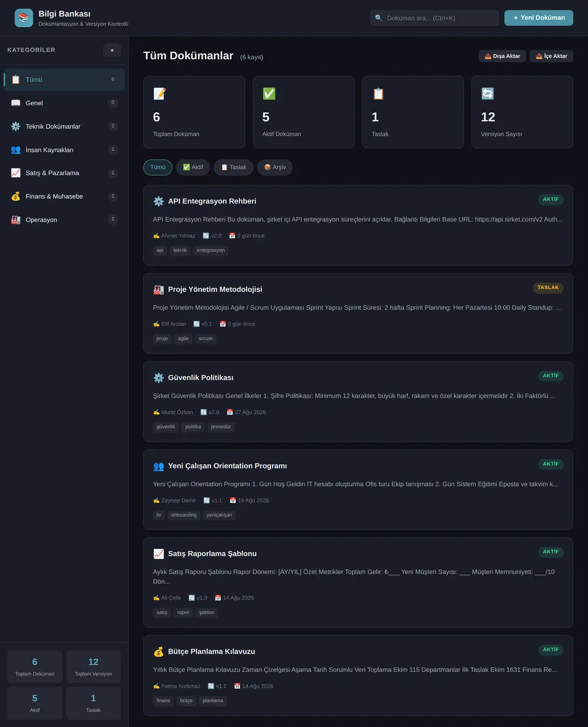
Task: Click the factory icon beside Proje Yönetim Metodolojisi
Action: click(159, 290)
